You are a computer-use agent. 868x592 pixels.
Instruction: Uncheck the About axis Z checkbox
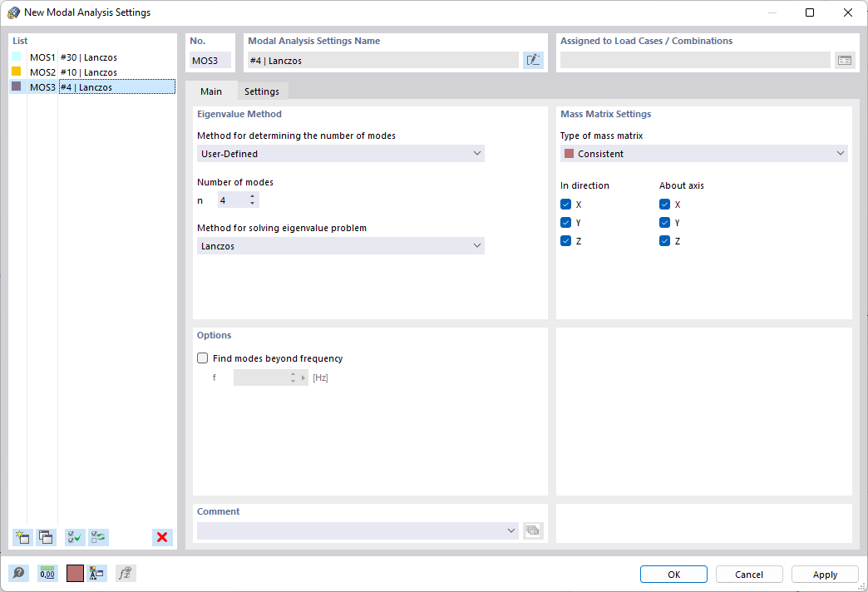point(665,241)
